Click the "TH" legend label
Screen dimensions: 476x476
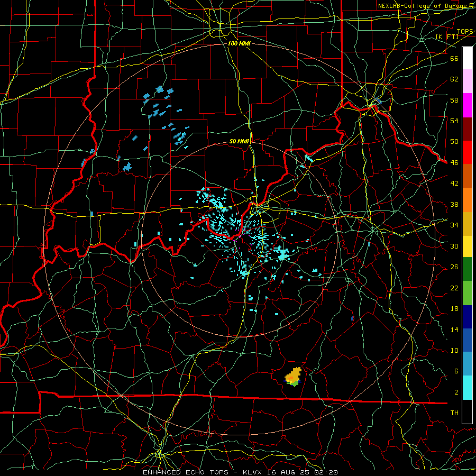[x=454, y=413]
